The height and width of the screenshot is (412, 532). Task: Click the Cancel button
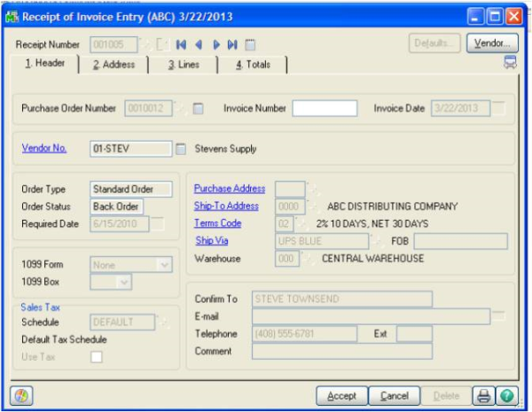tap(394, 395)
